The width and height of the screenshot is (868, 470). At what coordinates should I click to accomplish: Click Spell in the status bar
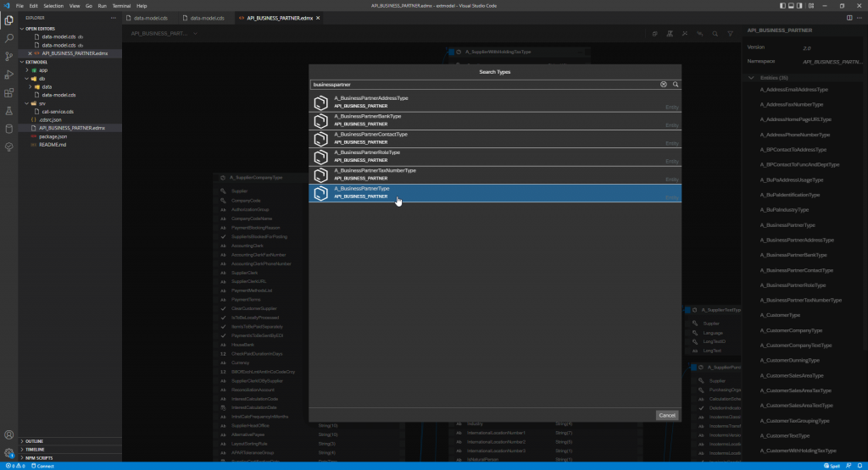click(x=832, y=466)
